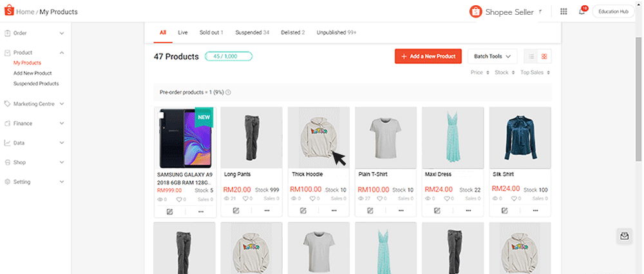The image size is (644, 274).
Task: Open more options for Maxi Dress
Action: click(x=468, y=210)
